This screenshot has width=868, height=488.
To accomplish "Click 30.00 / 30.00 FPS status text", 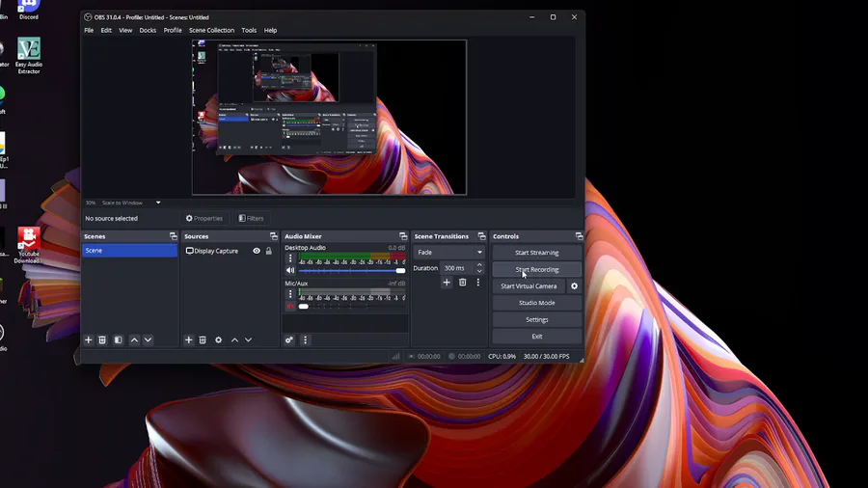I will point(547,356).
